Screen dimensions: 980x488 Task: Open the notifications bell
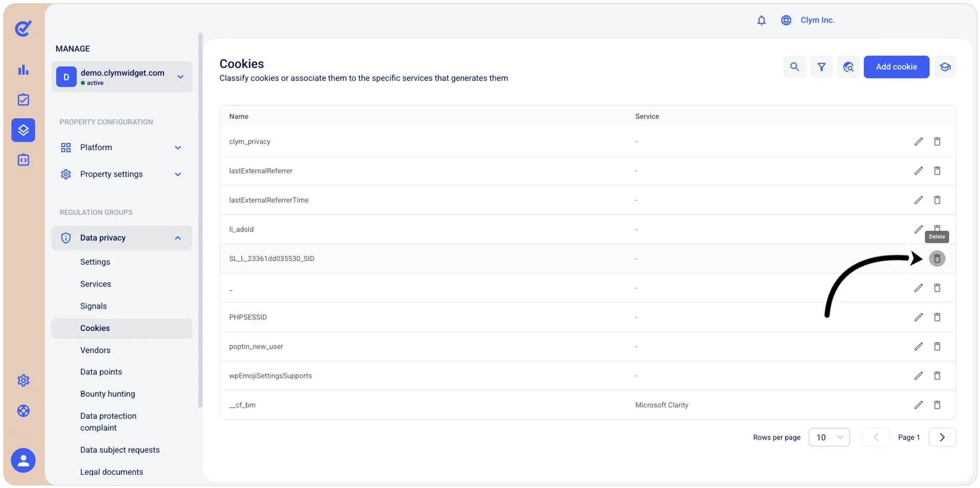pos(761,20)
